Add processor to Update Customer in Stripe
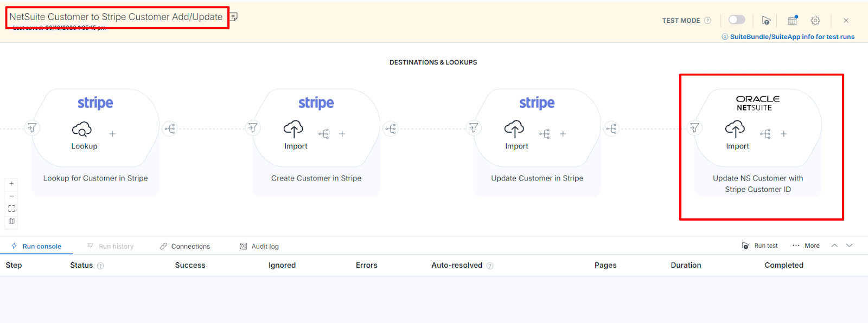This screenshot has width=868, height=323. pos(563,134)
